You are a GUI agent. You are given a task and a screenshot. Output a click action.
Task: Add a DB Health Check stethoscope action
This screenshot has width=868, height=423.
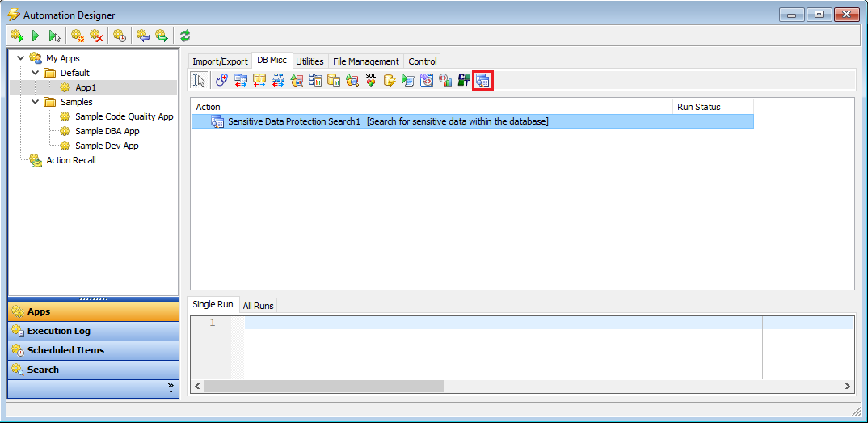coord(222,81)
